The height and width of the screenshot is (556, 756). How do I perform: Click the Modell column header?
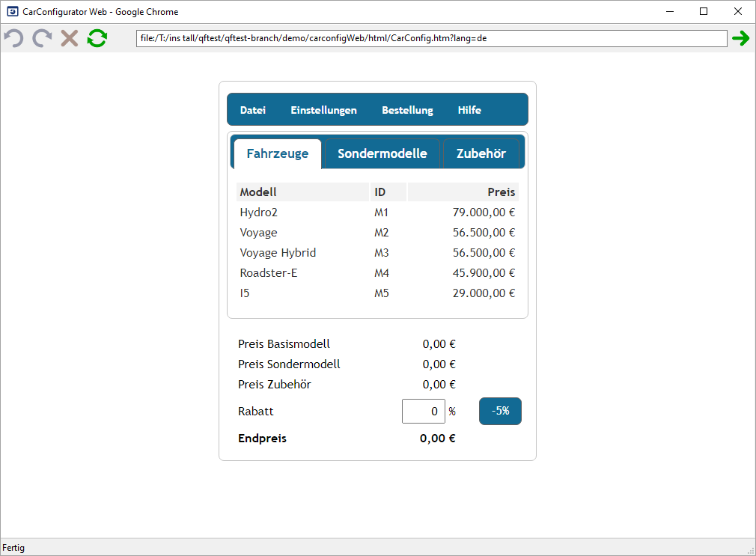coord(303,192)
